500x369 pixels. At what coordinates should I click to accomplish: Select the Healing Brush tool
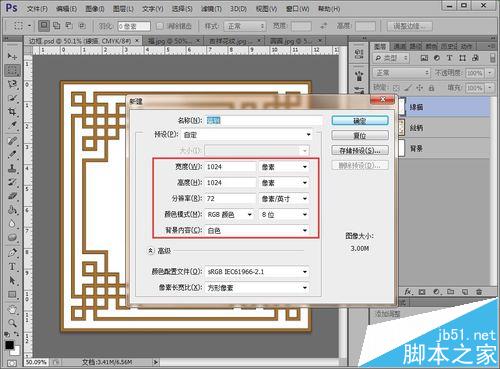point(12,141)
